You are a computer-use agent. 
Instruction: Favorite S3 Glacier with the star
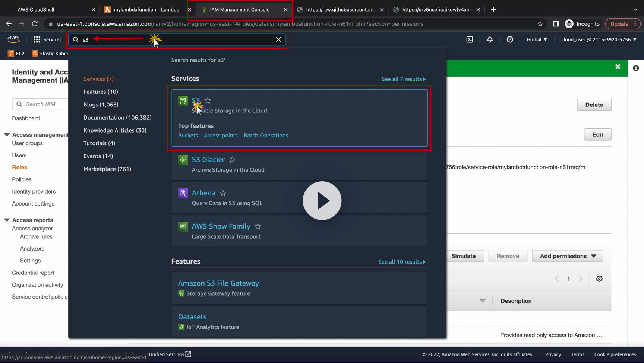click(232, 160)
